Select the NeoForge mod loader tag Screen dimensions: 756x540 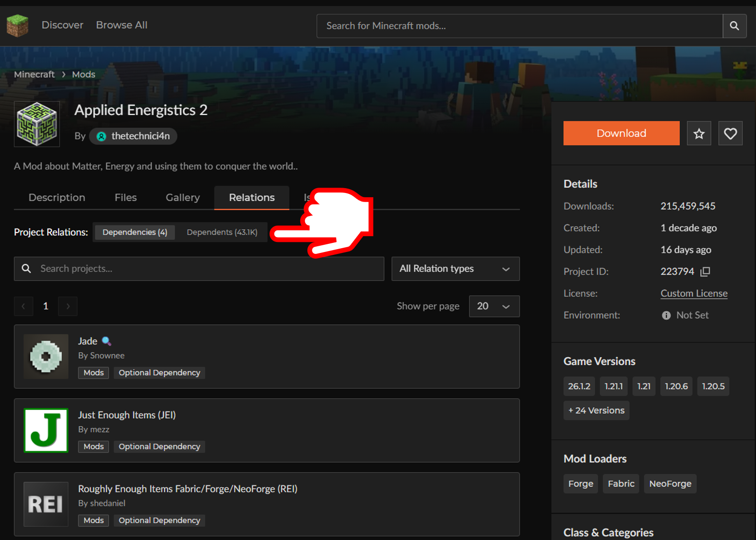point(670,484)
